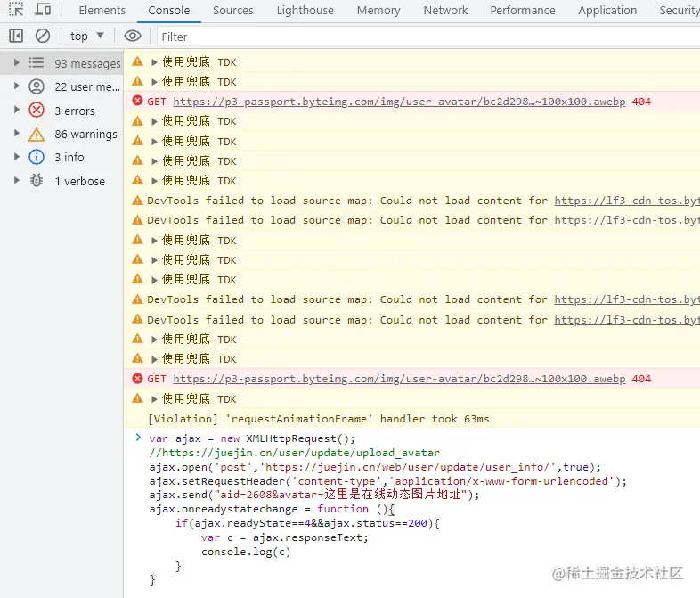Viewport: 700px width, 598px height.
Task: Expand the 3 info group arrow
Action: click(17, 156)
